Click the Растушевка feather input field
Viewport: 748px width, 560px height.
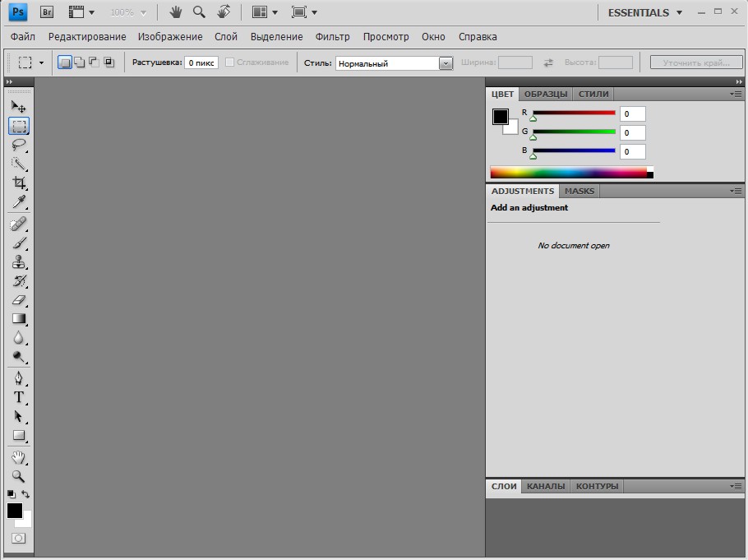click(201, 62)
